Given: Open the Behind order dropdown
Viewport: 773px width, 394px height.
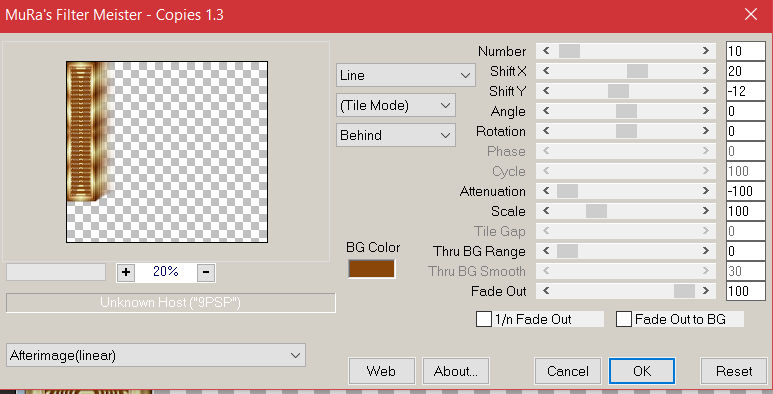Looking at the screenshot, I should click(395, 135).
